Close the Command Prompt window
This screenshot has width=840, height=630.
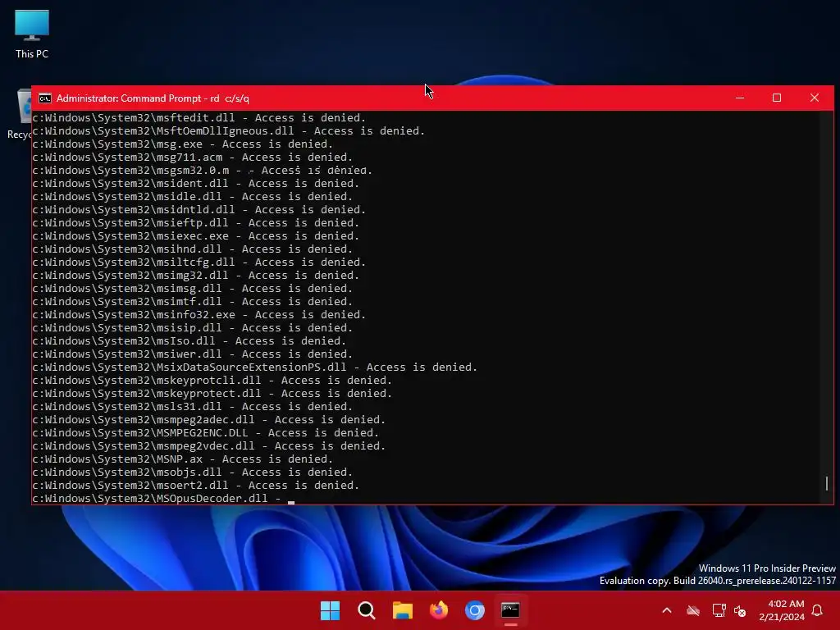coord(815,98)
